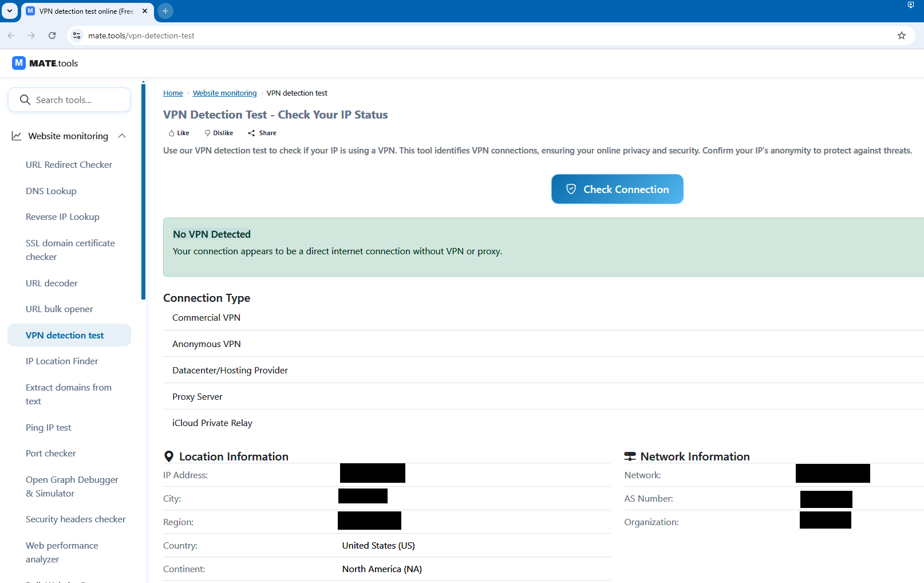Click the Search tools input field

[70, 100]
